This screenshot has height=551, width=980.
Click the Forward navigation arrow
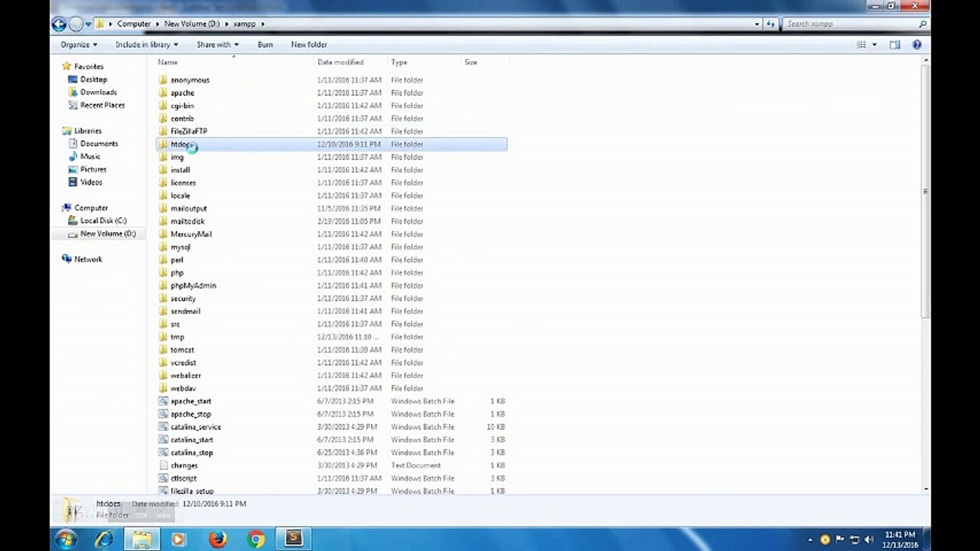[x=76, y=24]
